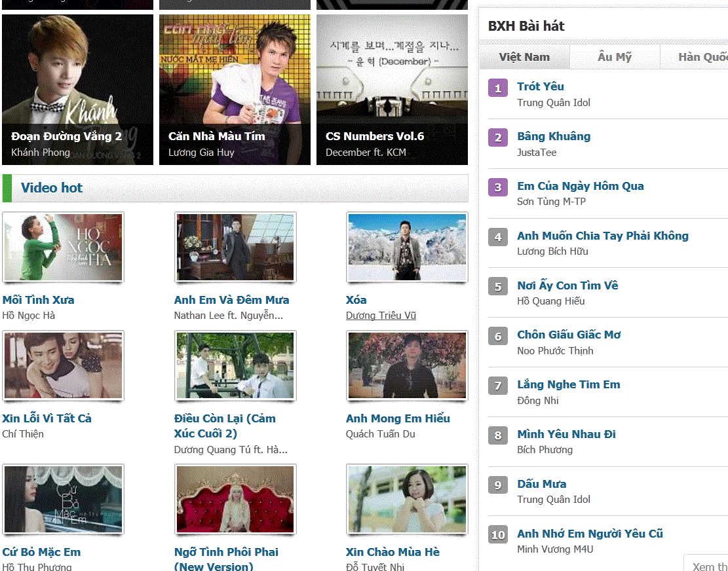The height and width of the screenshot is (571, 728).
Task: Click the rank 3 purple number badge
Action: 498,187
